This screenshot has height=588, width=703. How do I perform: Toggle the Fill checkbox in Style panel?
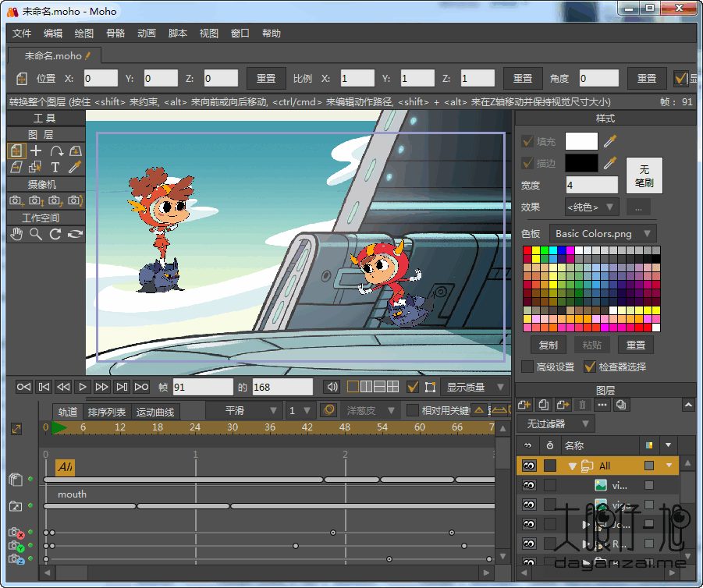(x=527, y=142)
